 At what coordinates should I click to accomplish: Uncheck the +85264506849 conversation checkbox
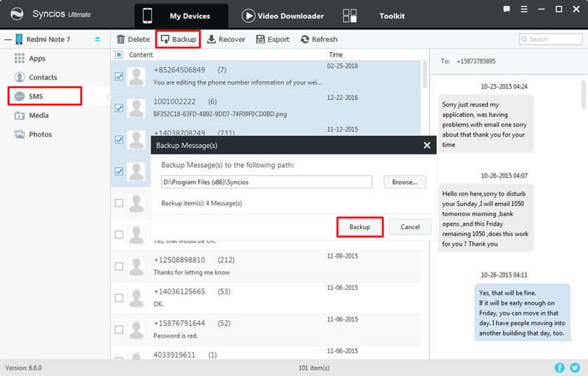click(x=119, y=77)
